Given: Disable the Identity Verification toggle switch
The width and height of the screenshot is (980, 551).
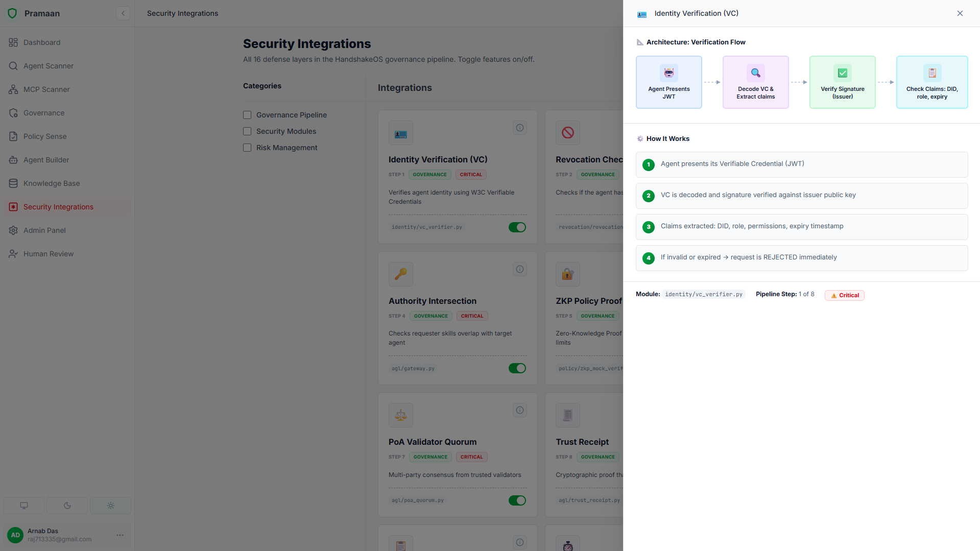Looking at the screenshot, I should point(517,227).
